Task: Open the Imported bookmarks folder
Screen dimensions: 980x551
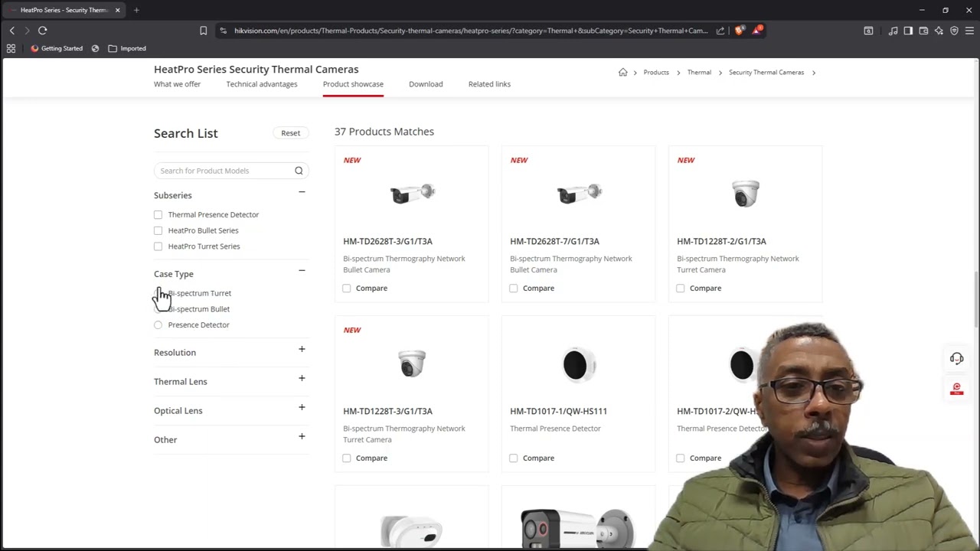Action: pos(126,48)
